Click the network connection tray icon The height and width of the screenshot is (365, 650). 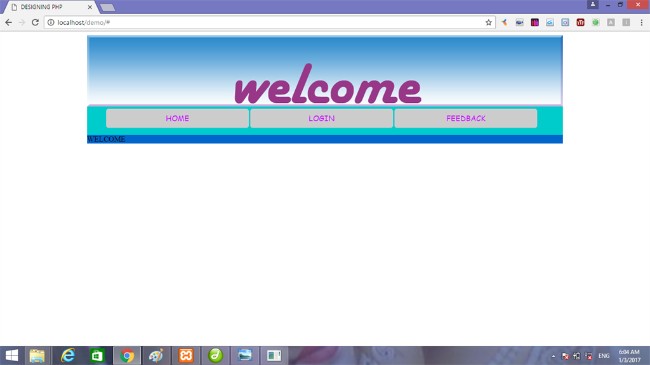[x=577, y=356]
